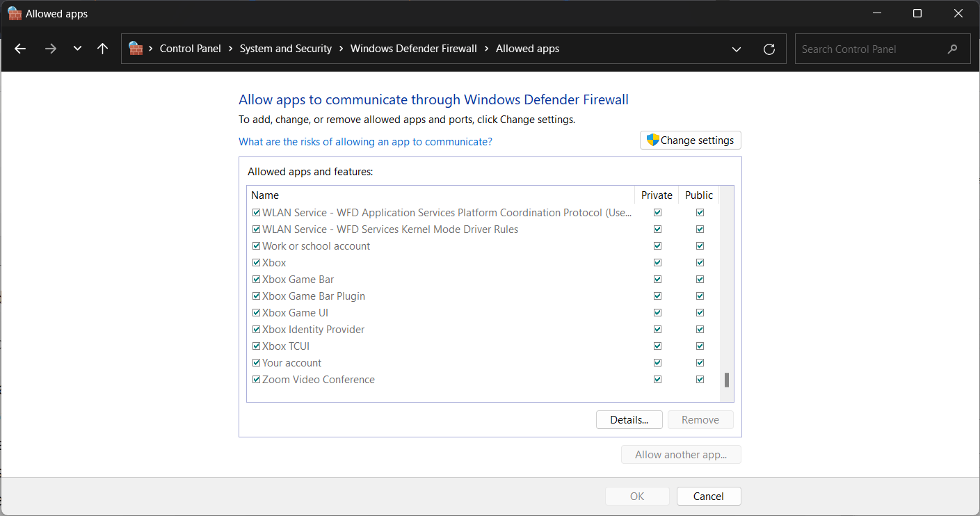Image resolution: width=980 pixels, height=516 pixels.
Task: Toggle Private checkbox for WLAN Kernel Mode Driver Rules
Action: (x=657, y=229)
